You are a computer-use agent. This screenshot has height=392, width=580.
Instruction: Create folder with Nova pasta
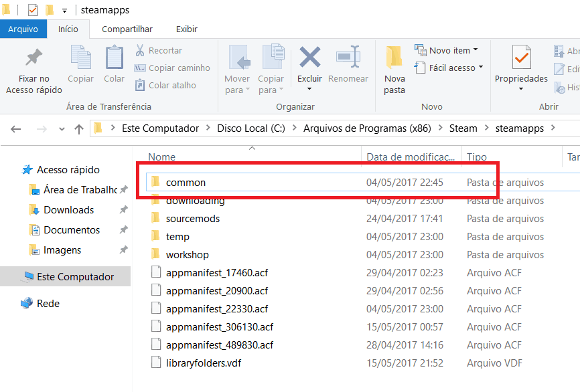[394, 70]
